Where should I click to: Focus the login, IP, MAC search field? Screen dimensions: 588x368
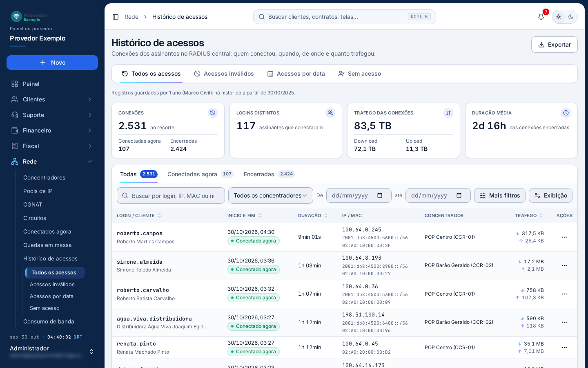coord(171,195)
